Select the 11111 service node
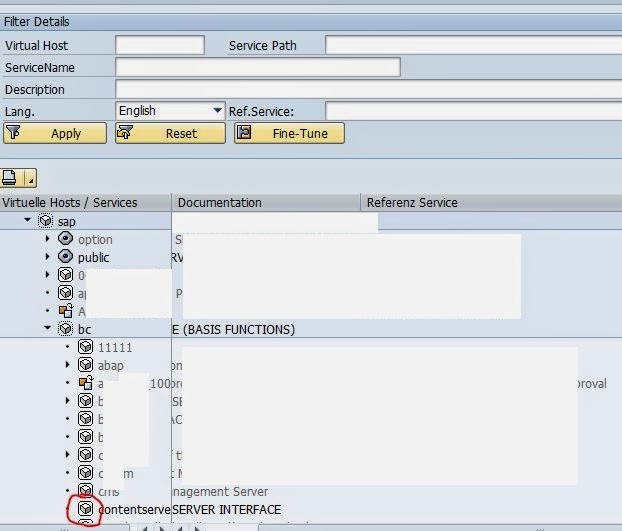The width and height of the screenshot is (622, 531). pyautogui.click(x=115, y=347)
